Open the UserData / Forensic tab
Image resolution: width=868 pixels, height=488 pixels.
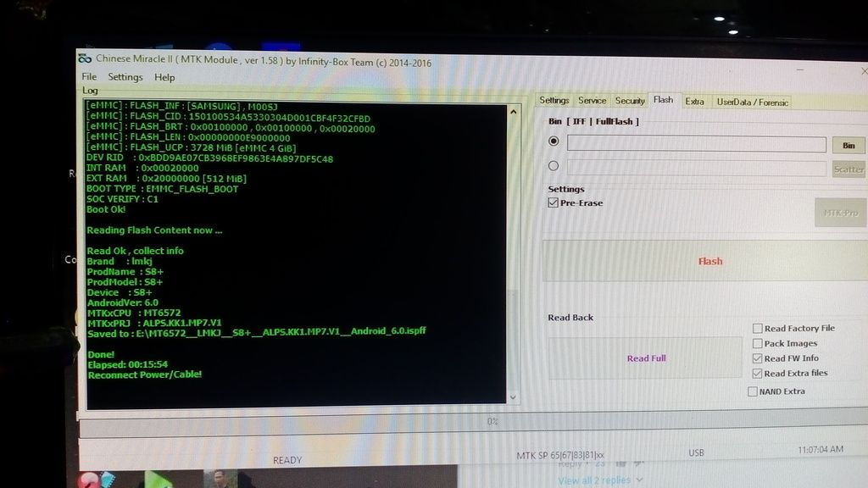pyautogui.click(x=752, y=102)
